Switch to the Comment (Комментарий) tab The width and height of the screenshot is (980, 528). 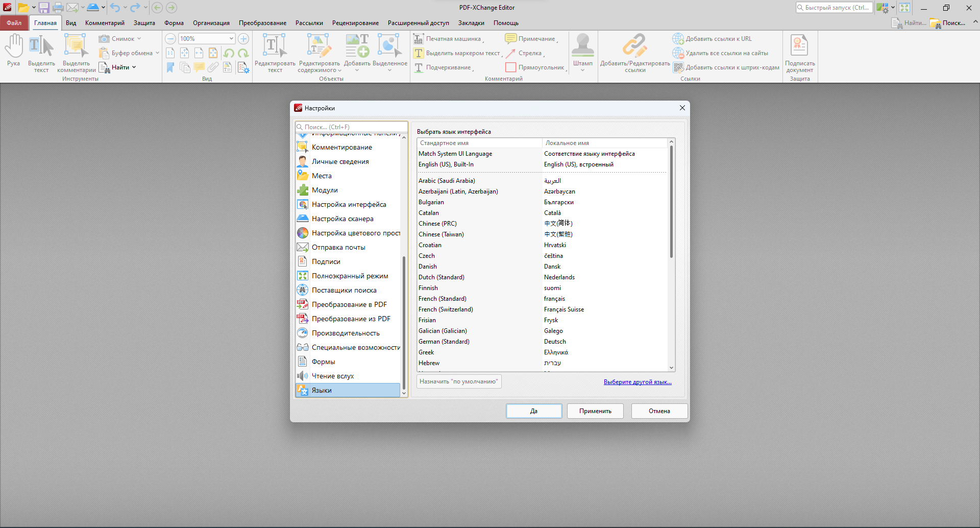pos(105,23)
